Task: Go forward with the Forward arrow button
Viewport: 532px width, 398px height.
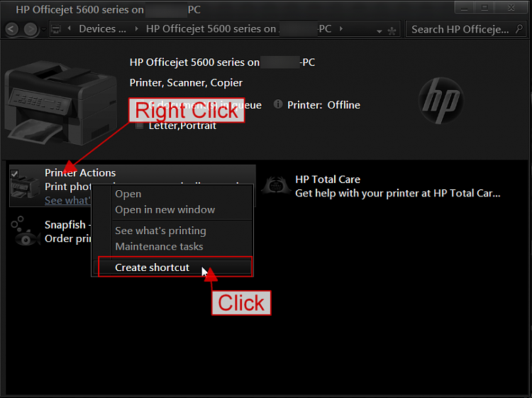Action: click(x=31, y=29)
